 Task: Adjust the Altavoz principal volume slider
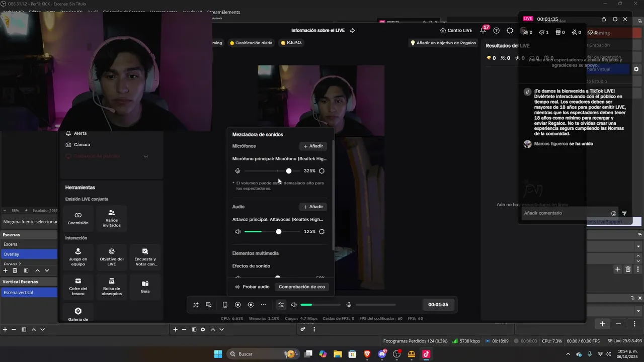(272, 232)
